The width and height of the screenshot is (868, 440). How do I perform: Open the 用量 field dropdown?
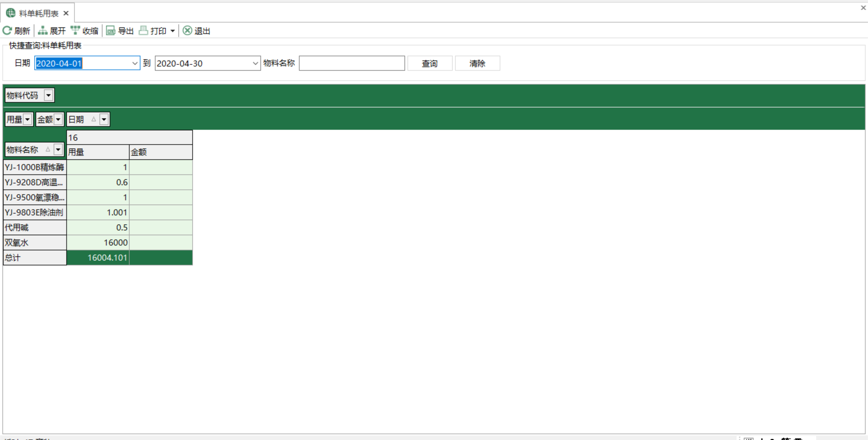point(27,119)
